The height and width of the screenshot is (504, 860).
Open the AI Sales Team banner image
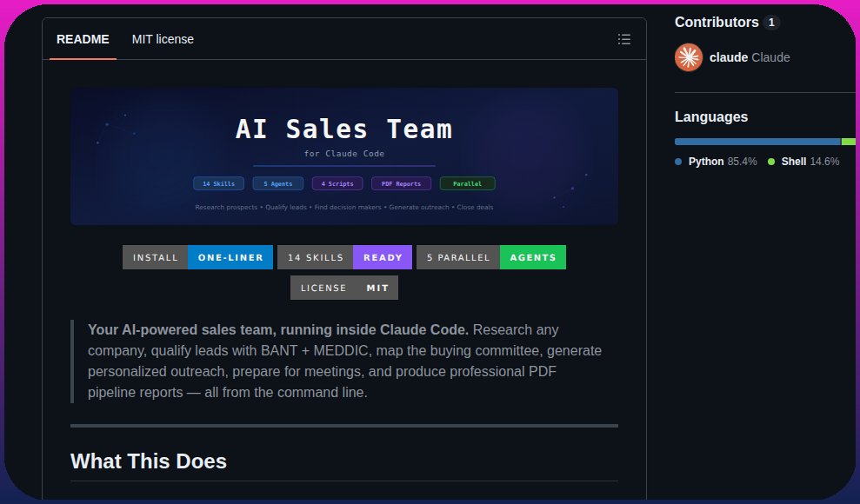coord(343,156)
